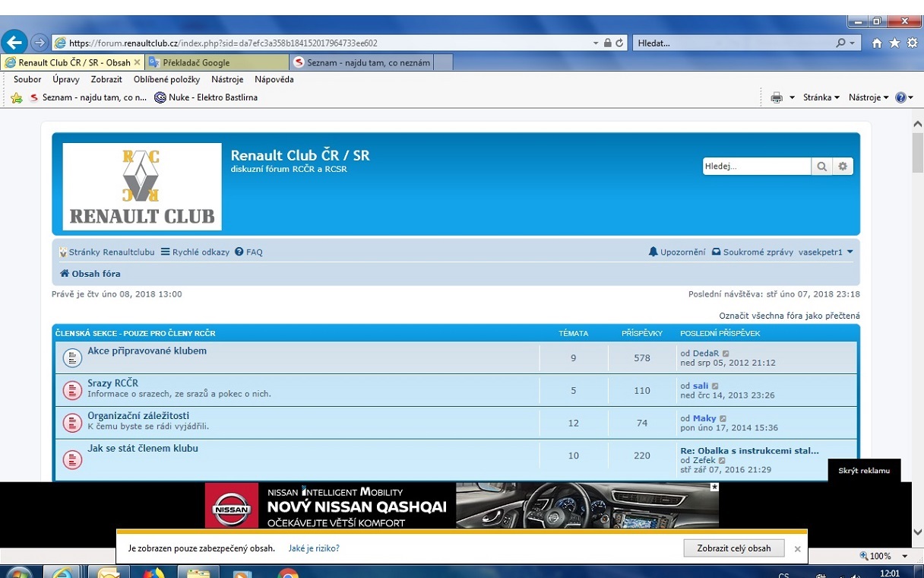
Task: Click the refresh icon in address bar
Action: coord(619,43)
